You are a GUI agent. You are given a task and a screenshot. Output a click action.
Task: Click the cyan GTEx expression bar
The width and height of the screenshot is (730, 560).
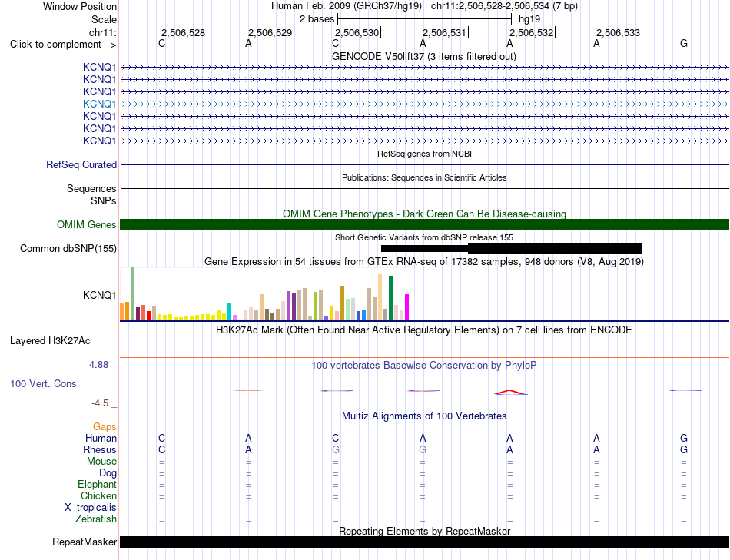(x=230, y=311)
